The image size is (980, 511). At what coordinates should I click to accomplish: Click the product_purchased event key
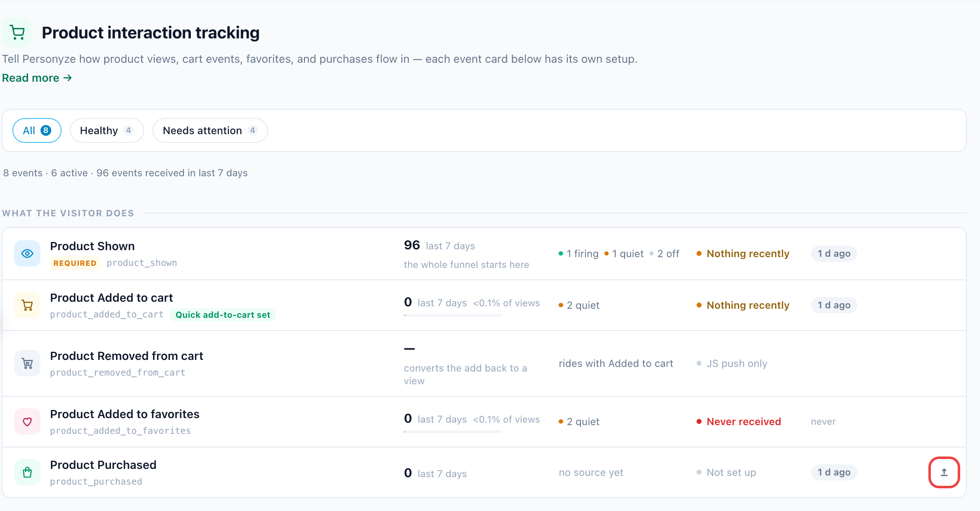click(96, 482)
